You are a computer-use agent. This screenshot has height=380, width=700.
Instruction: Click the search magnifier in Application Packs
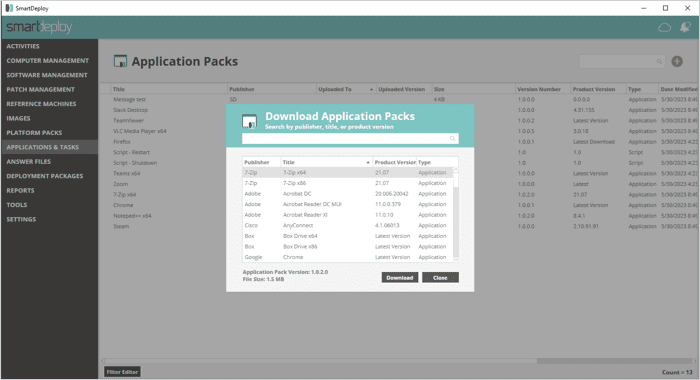[x=659, y=62]
